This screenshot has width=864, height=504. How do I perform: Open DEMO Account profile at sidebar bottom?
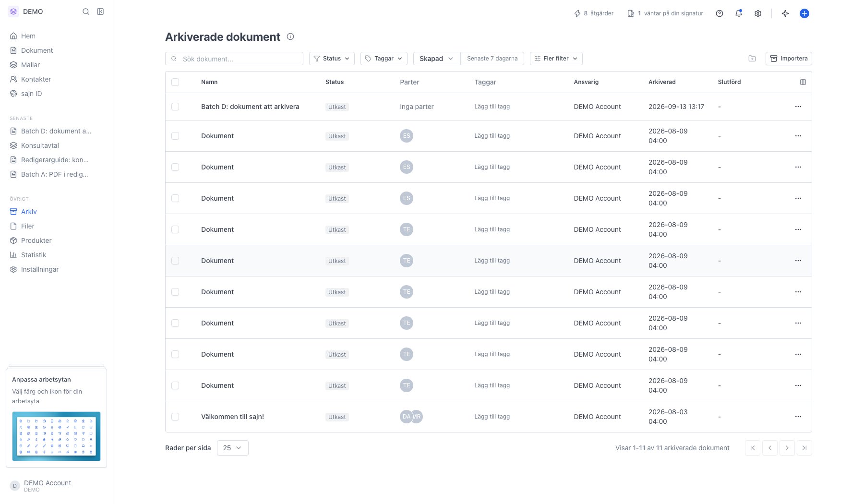pyautogui.click(x=47, y=486)
